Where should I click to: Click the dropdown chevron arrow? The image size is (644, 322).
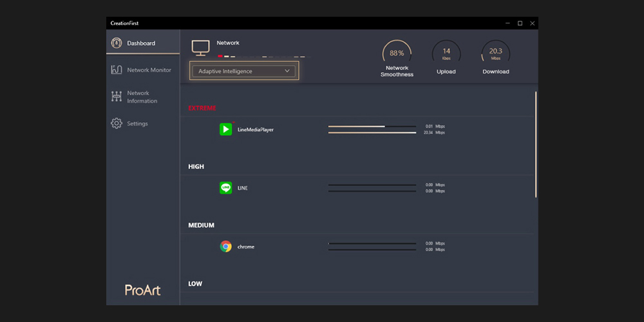click(x=287, y=71)
